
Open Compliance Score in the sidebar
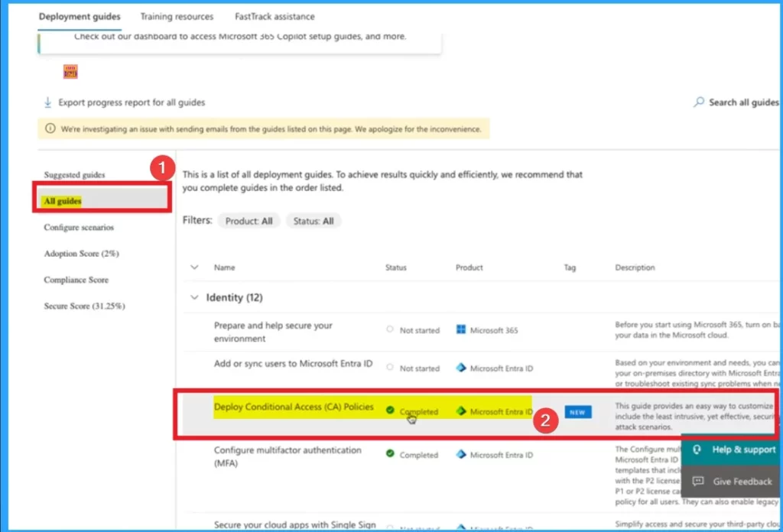tap(76, 280)
